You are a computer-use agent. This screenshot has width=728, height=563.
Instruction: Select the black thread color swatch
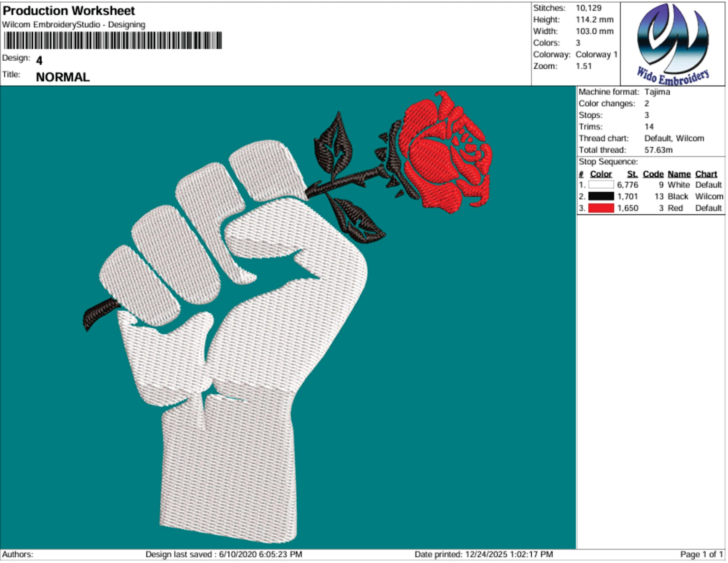601,197
